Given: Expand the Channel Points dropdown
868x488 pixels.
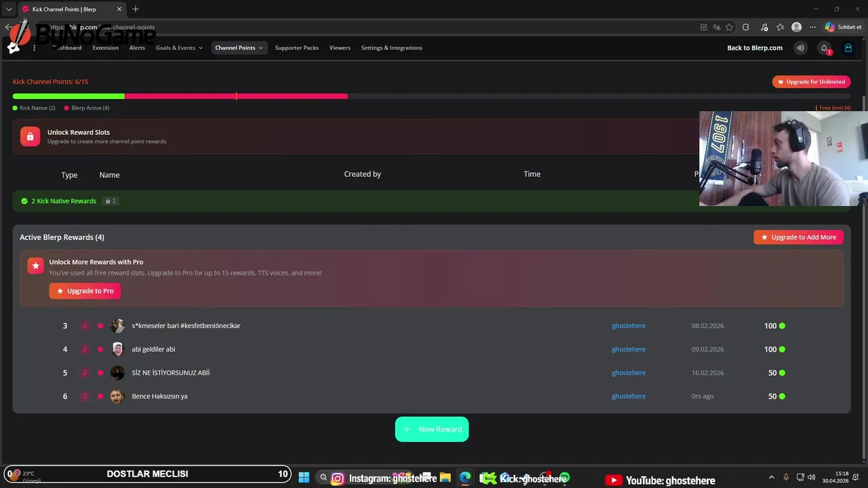Looking at the screenshot, I should point(239,48).
